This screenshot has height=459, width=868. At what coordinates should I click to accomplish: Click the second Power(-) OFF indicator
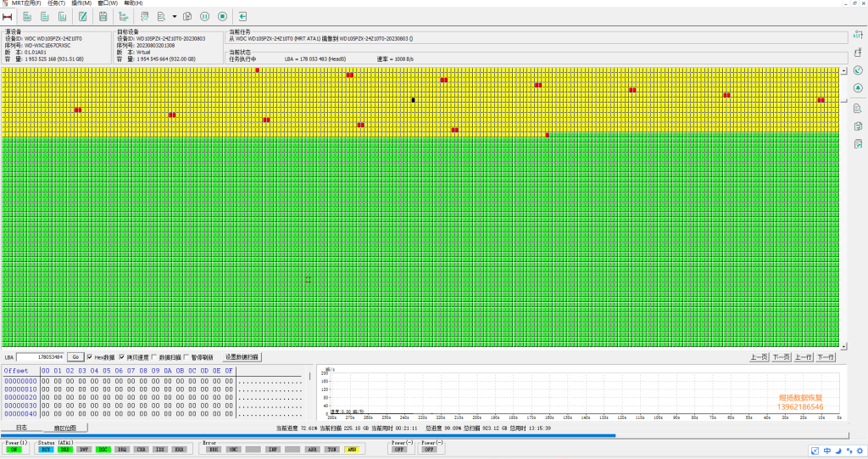point(429,450)
